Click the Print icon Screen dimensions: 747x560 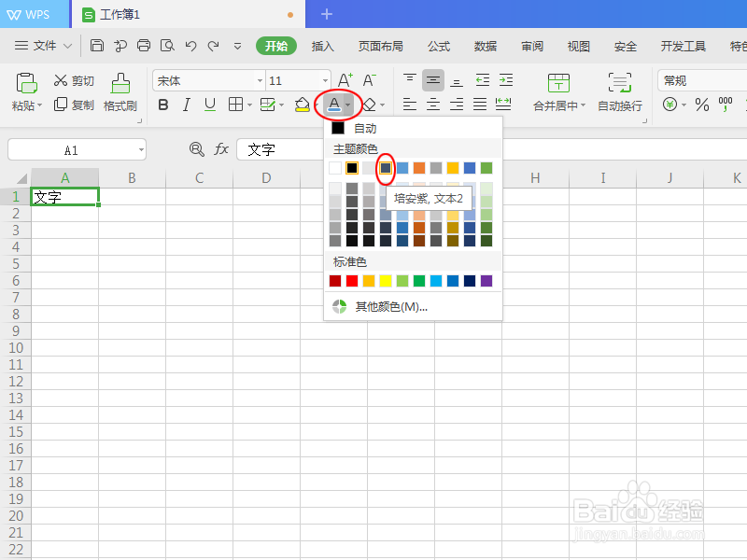coord(144,46)
